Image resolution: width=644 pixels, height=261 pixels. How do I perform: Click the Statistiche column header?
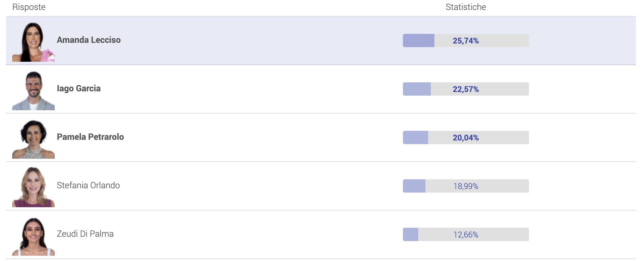click(466, 7)
